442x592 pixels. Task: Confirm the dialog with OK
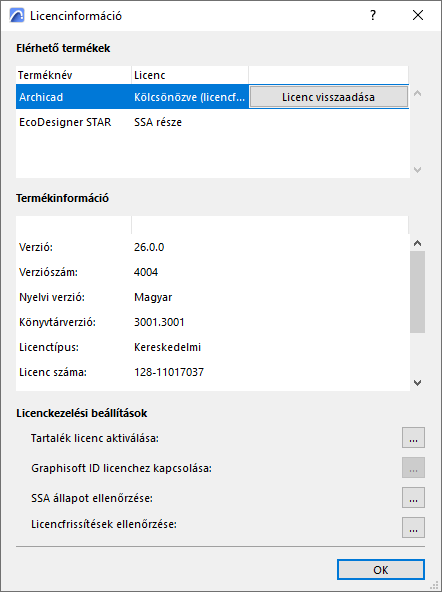click(380, 570)
